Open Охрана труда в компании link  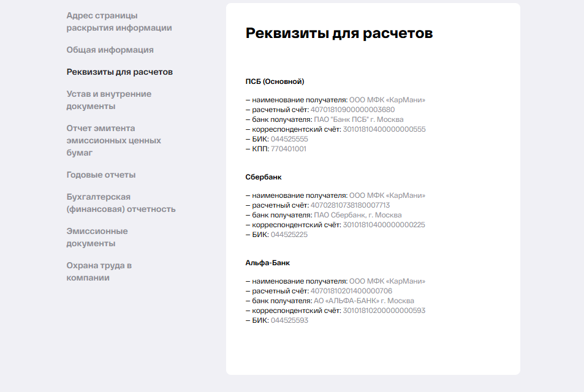99,271
